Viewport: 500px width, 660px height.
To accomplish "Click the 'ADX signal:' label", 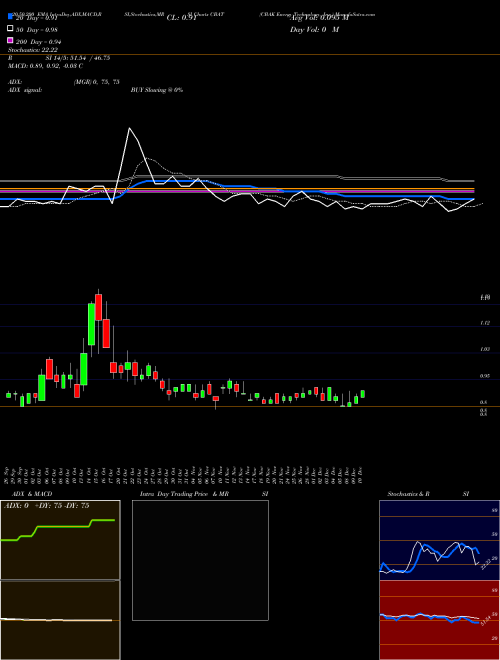I will pos(25,90).
